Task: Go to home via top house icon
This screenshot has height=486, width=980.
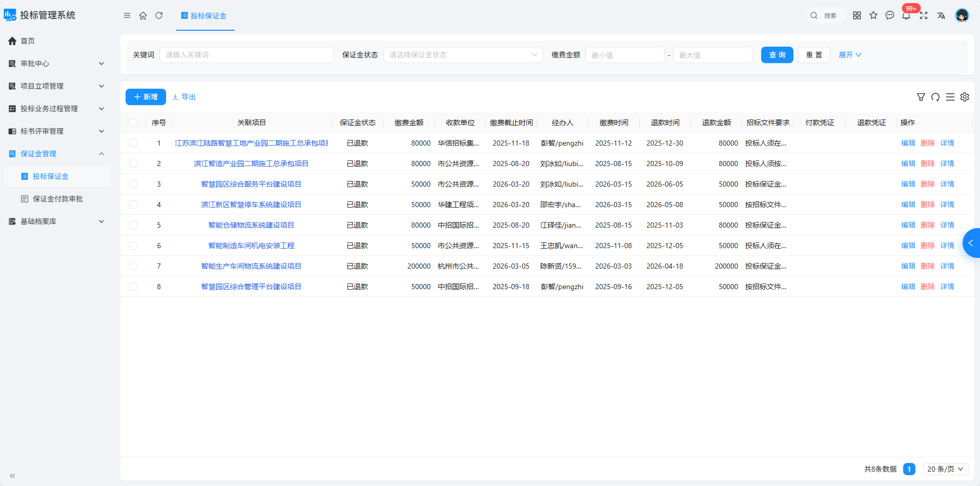Action: [143, 15]
